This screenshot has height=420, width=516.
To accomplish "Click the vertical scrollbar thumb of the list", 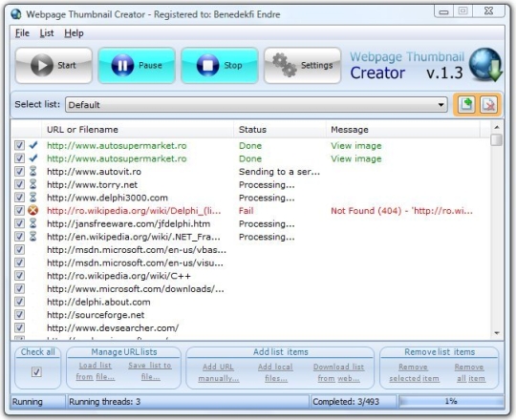I will (496, 139).
